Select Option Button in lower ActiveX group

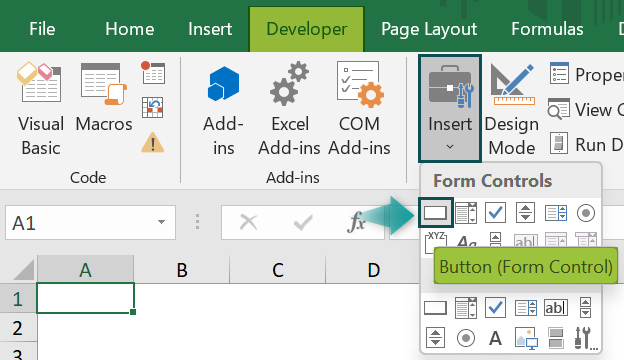click(x=466, y=338)
